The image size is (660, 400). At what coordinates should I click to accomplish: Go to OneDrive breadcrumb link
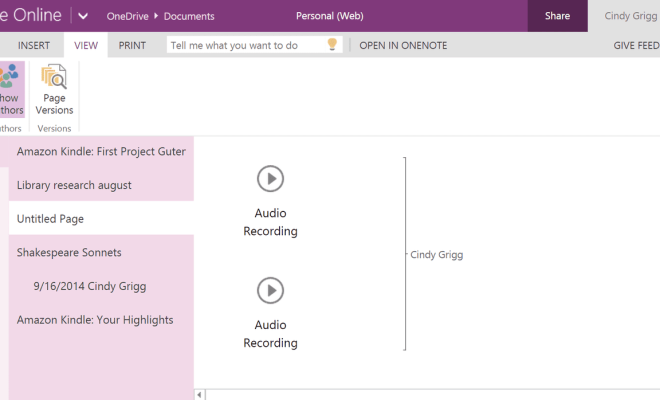point(128,16)
